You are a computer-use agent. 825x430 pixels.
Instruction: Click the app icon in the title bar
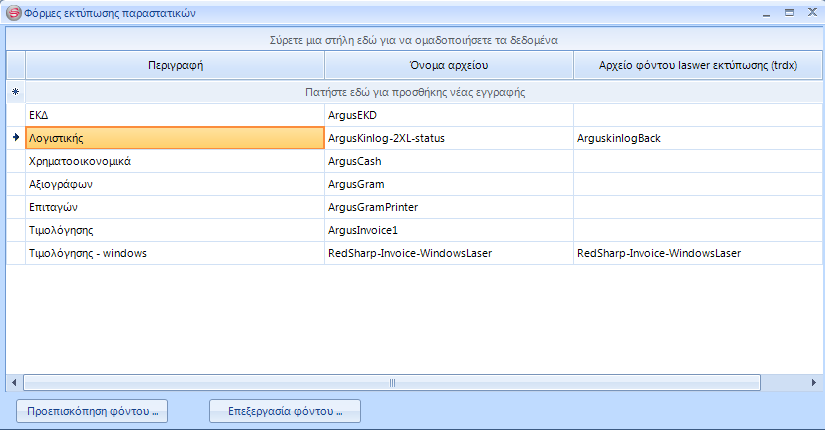[x=14, y=13]
